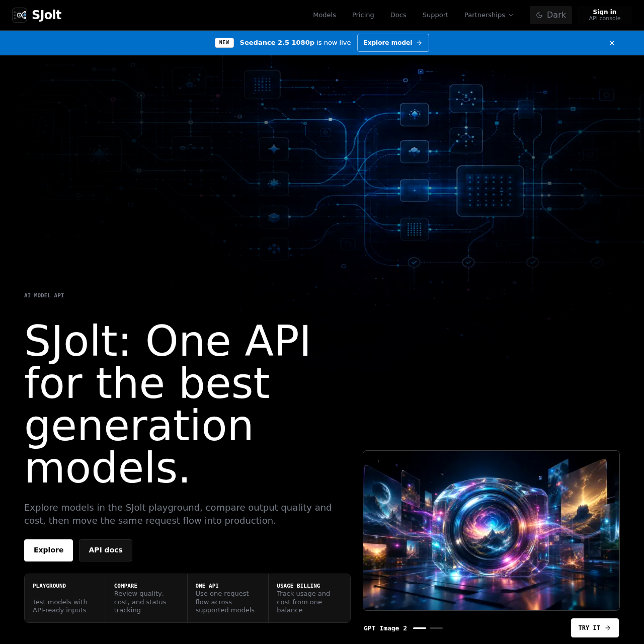The height and width of the screenshot is (644, 644).
Task: Switch to the second carousel indicator dash
Action: click(x=436, y=628)
